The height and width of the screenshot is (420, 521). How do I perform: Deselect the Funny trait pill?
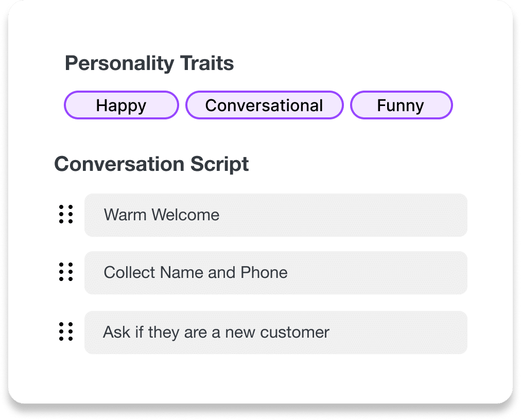(x=402, y=105)
